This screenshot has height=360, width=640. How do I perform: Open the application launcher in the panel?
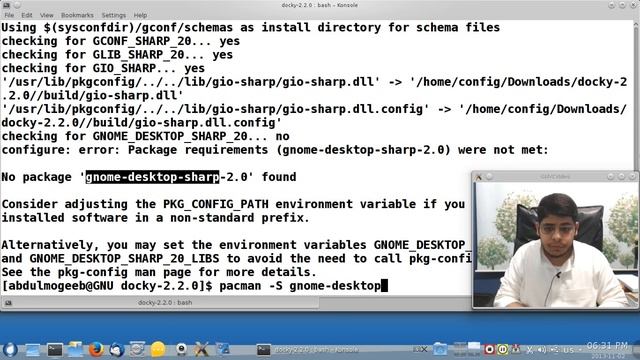pyautogui.click(x=10, y=349)
